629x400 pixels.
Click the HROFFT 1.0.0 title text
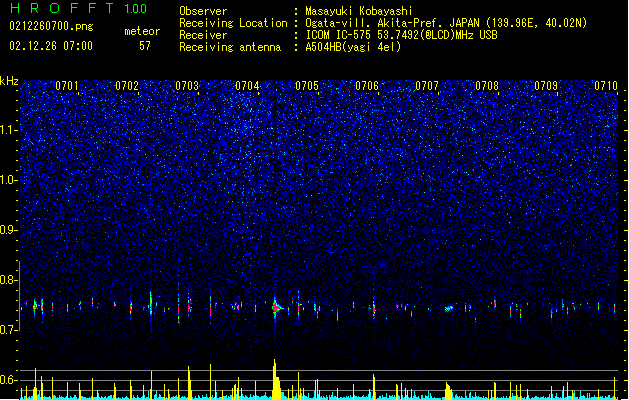click(x=79, y=8)
